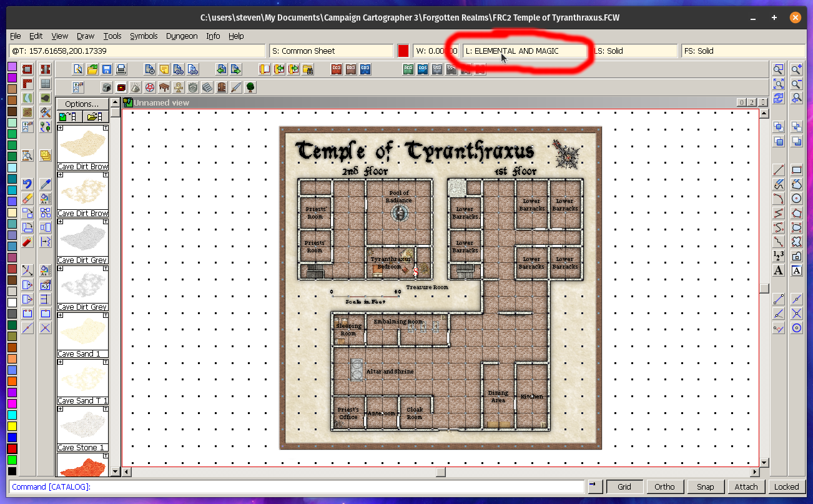Viewport: 813px width, 504px height.
Task: Save drawing with the floppy disk icon
Action: click(107, 69)
